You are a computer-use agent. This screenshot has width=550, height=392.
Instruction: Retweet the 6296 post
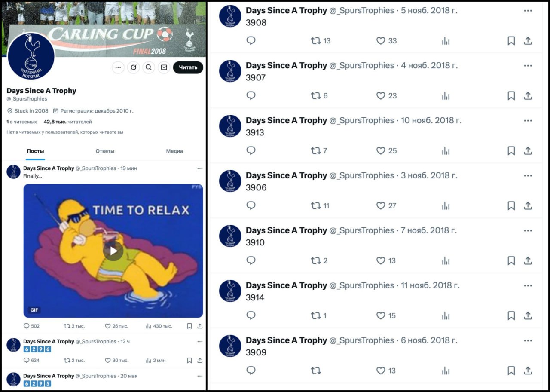[67, 360]
